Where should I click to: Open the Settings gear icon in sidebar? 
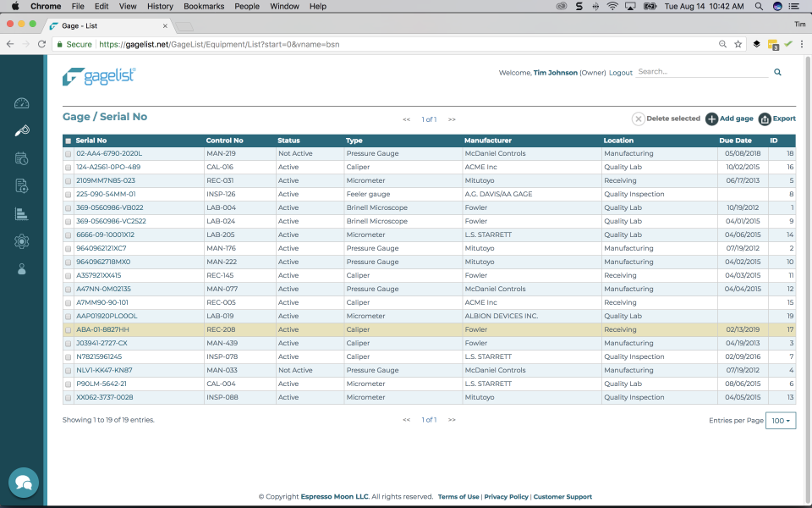[x=22, y=241]
